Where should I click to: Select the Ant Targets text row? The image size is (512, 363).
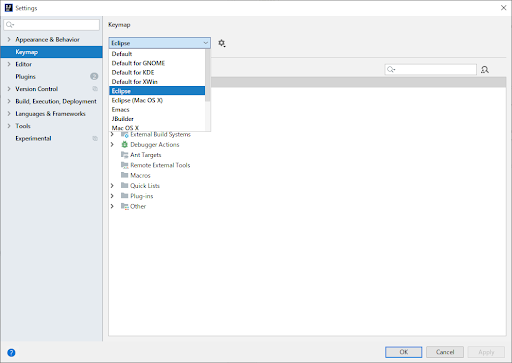(146, 155)
